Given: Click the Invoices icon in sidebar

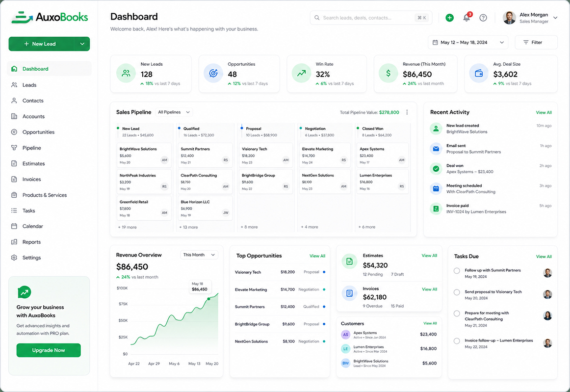Looking at the screenshot, I should point(14,179).
